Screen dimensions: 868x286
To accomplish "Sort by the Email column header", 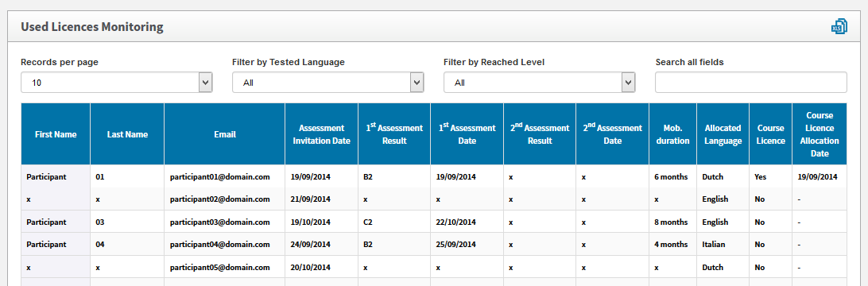I will click(x=225, y=134).
